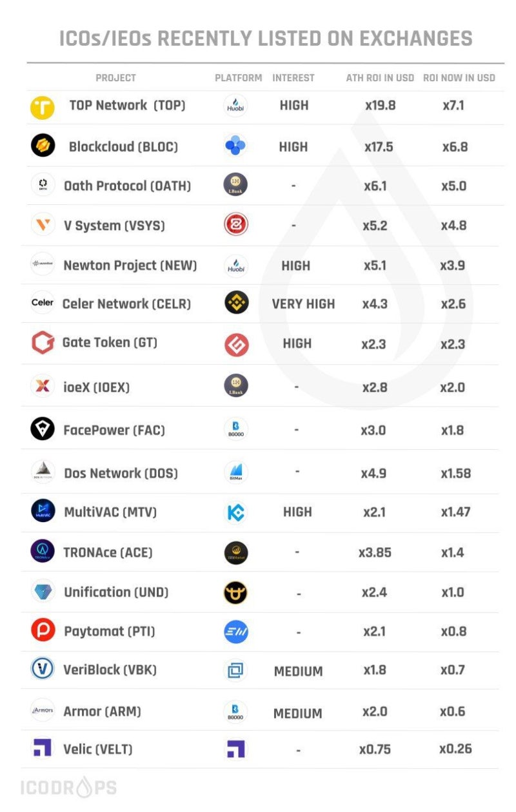Click the Paytomat red logo icon
This screenshot has height=812, width=516.
pos(43,630)
